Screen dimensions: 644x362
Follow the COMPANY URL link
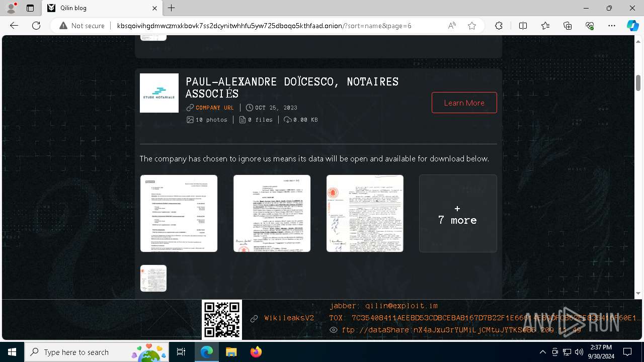[x=215, y=108]
